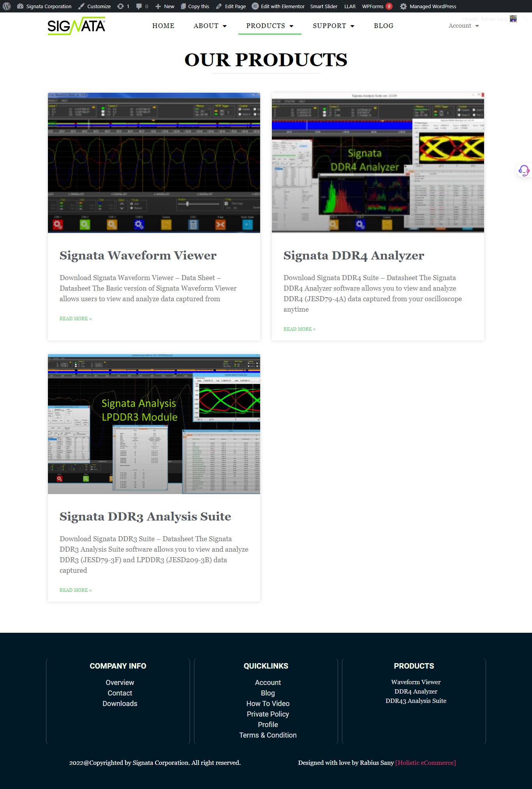Click the PRODUCTS footer heading
Screen dimensions: 532x789
tap(414, 666)
